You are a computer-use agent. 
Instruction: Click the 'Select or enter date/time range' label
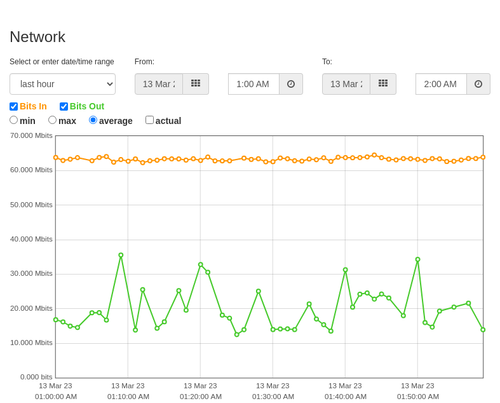click(x=62, y=62)
